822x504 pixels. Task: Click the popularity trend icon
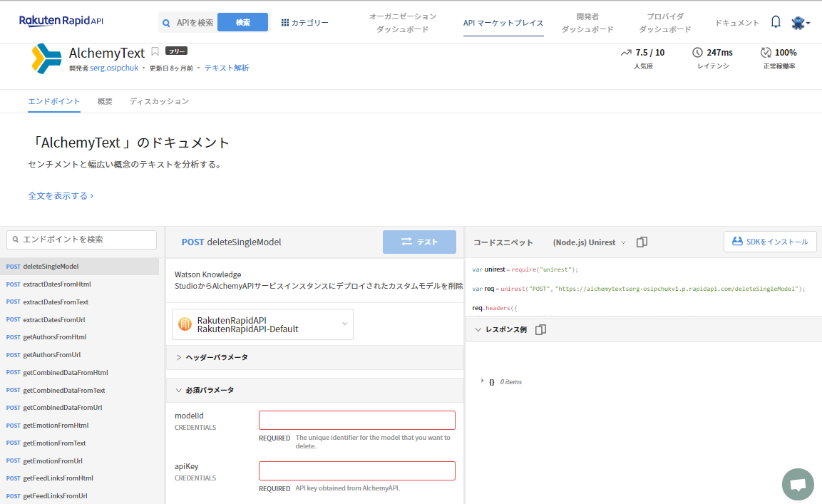(626, 53)
